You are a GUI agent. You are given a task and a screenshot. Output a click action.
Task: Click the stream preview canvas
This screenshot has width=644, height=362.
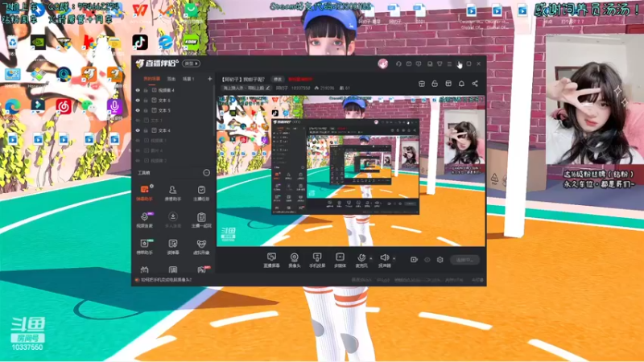(x=351, y=171)
